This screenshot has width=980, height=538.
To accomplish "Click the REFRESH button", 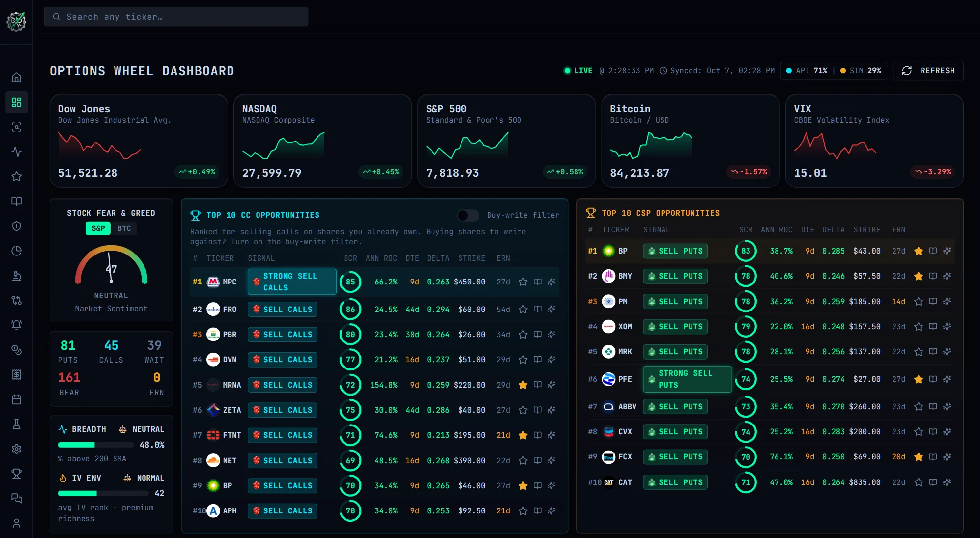I will [x=928, y=71].
